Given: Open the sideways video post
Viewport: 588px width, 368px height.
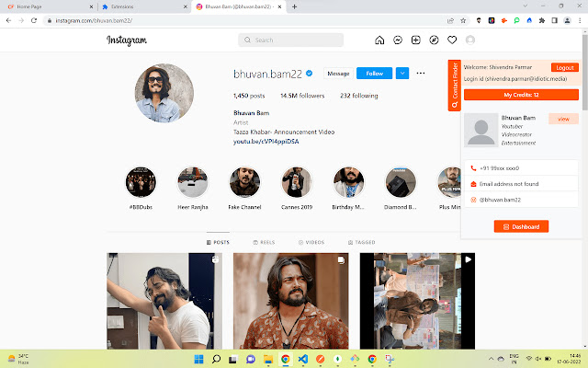Looking at the screenshot, I should pos(417,301).
